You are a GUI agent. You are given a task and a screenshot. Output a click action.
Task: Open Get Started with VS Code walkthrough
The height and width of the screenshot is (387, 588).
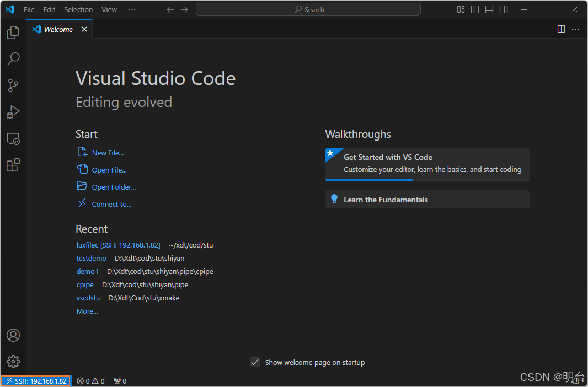(427, 164)
